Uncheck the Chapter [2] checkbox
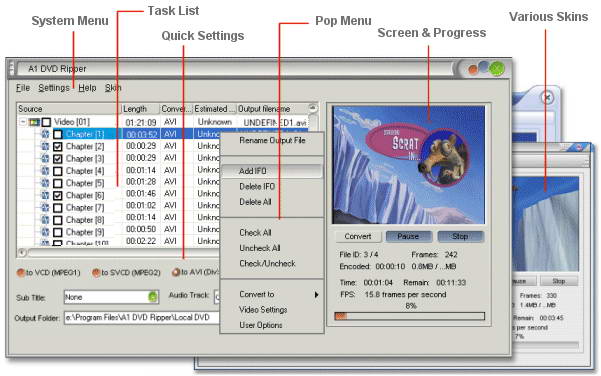This screenshot has width=601, height=376. (x=57, y=146)
